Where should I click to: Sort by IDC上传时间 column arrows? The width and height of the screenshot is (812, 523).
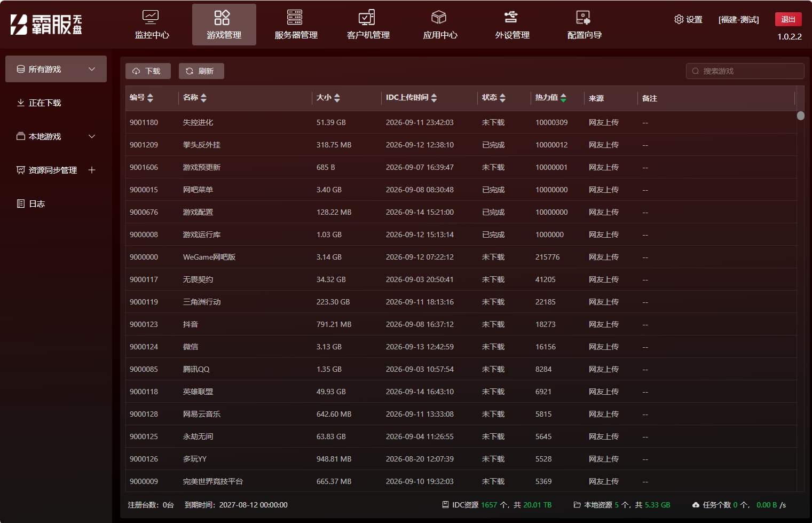point(434,98)
